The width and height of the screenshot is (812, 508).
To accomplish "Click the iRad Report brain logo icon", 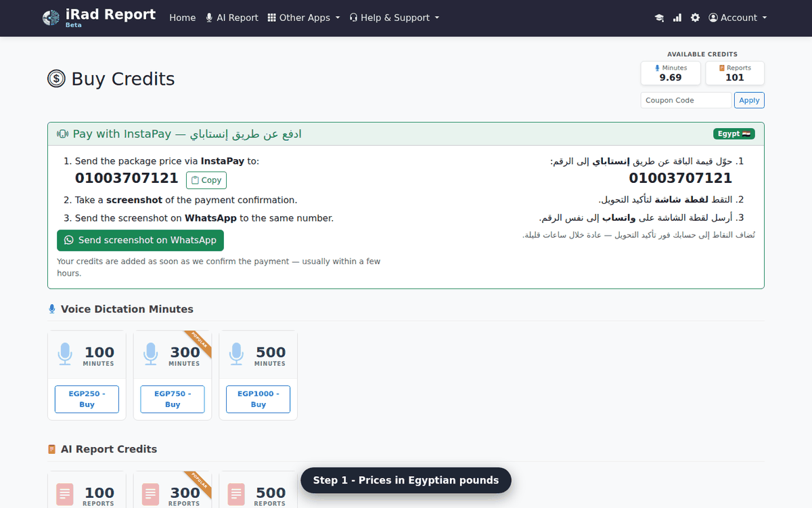I will (x=51, y=18).
